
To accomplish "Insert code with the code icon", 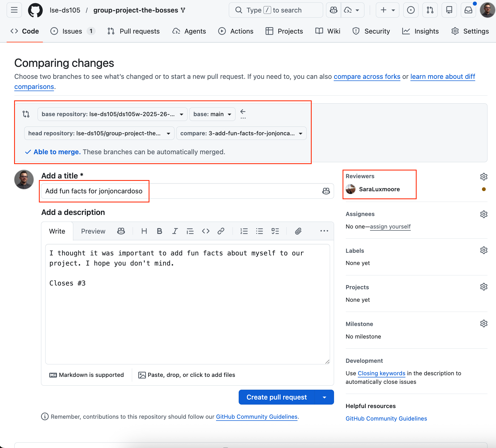I will pyautogui.click(x=206, y=231).
